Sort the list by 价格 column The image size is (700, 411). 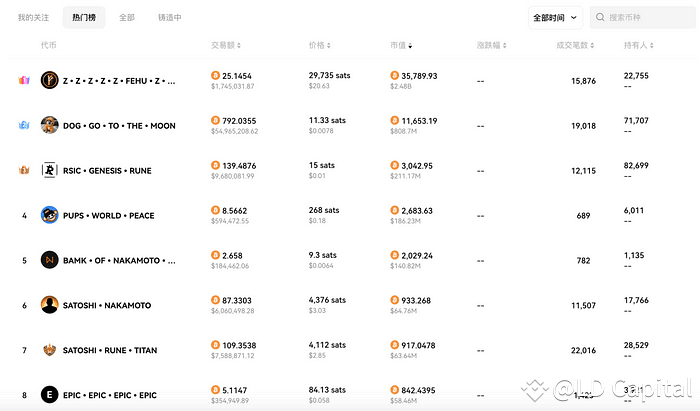tap(320, 46)
